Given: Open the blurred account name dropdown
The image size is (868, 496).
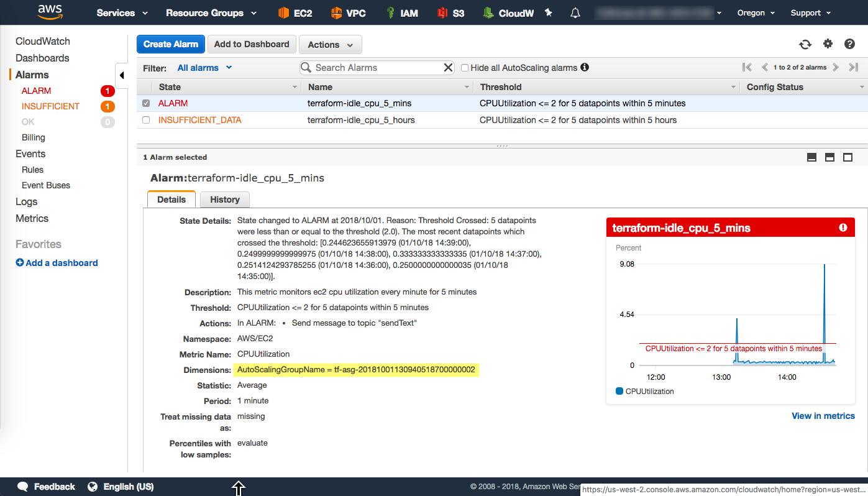Looking at the screenshot, I should (658, 12).
